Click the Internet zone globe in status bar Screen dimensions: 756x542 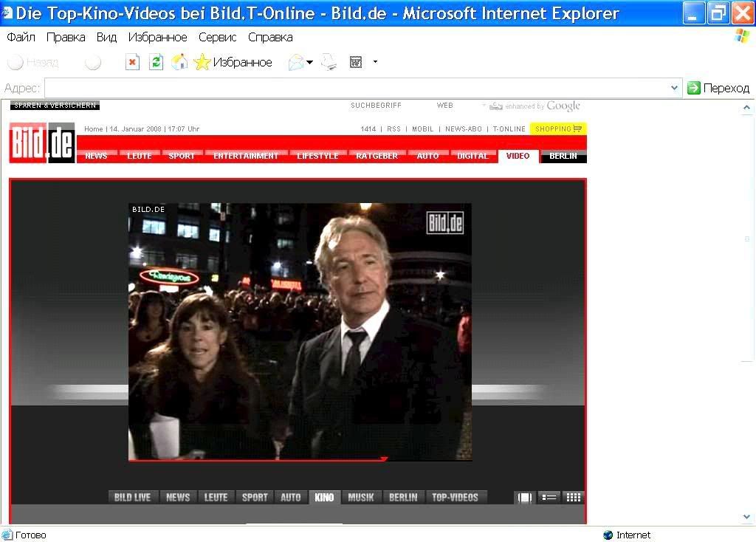[x=608, y=535]
